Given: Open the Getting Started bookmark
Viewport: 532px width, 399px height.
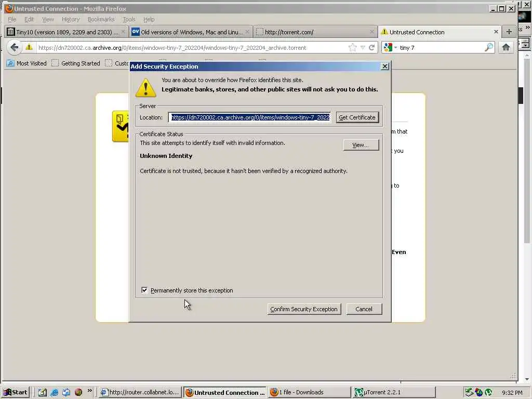Looking at the screenshot, I should point(76,63).
